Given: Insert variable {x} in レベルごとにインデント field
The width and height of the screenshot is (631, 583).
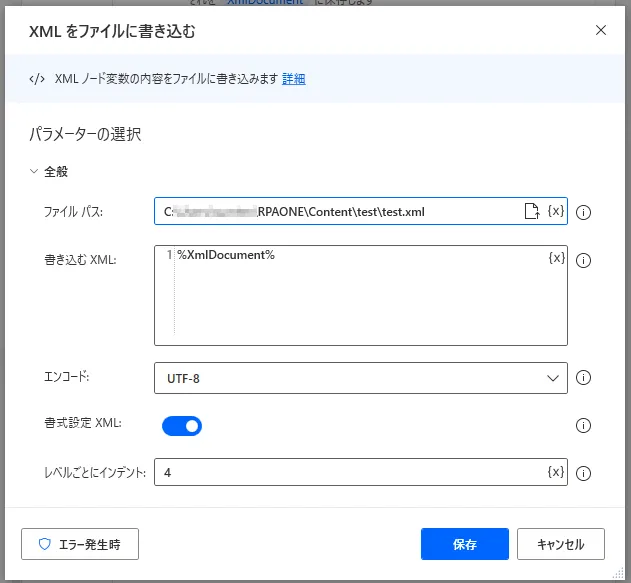Looking at the screenshot, I should [x=556, y=472].
